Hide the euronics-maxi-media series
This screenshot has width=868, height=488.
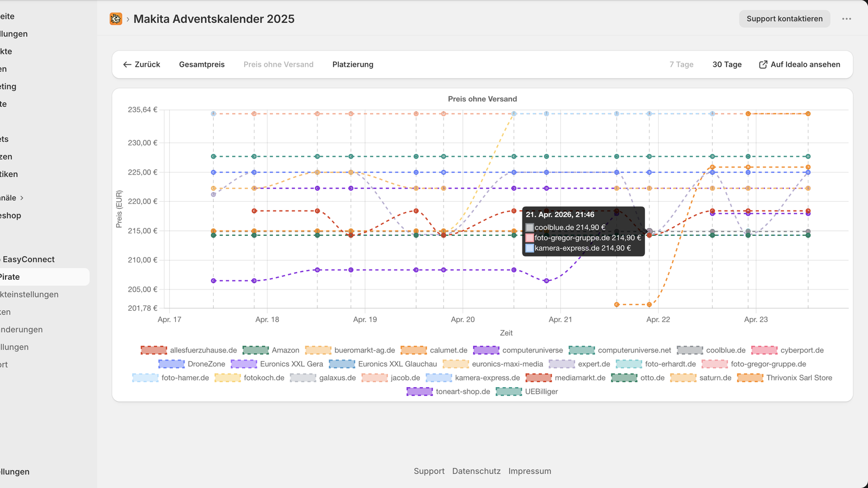point(493,364)
